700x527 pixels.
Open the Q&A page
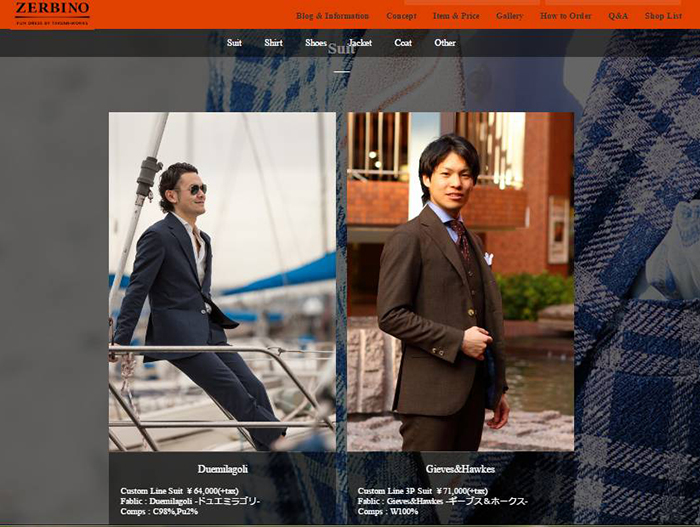(x=618, y=16)
